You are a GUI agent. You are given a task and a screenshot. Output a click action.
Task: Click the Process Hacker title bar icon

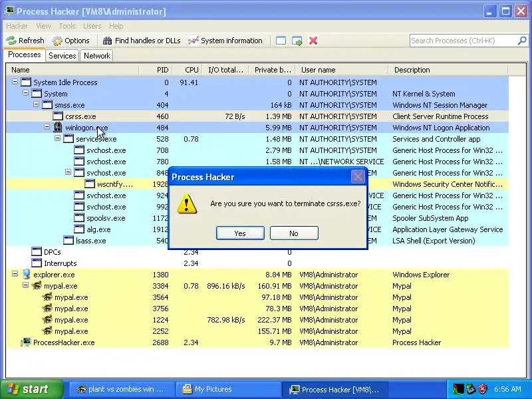(9, 11)
